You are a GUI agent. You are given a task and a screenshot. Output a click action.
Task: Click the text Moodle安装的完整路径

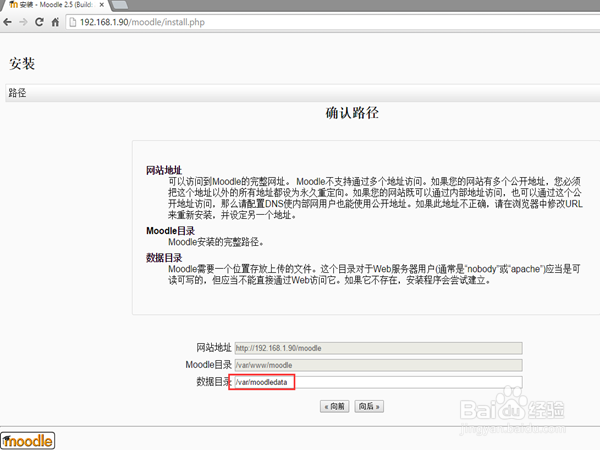[215, 242]
